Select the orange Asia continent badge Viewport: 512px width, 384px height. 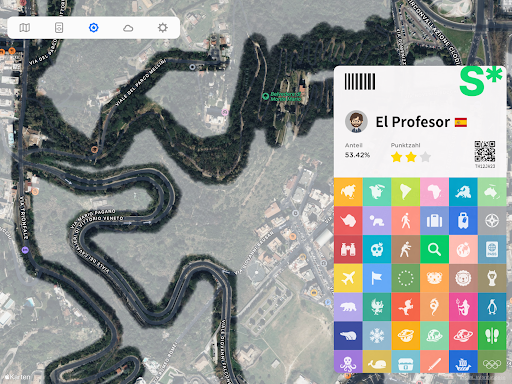(x=348, y=192)
